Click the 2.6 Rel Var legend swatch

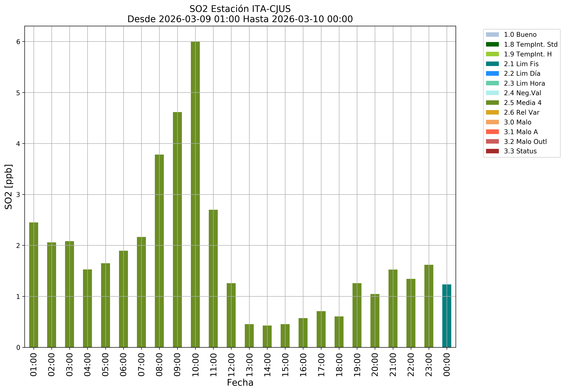pyautogui.click(x=492, y=113)
